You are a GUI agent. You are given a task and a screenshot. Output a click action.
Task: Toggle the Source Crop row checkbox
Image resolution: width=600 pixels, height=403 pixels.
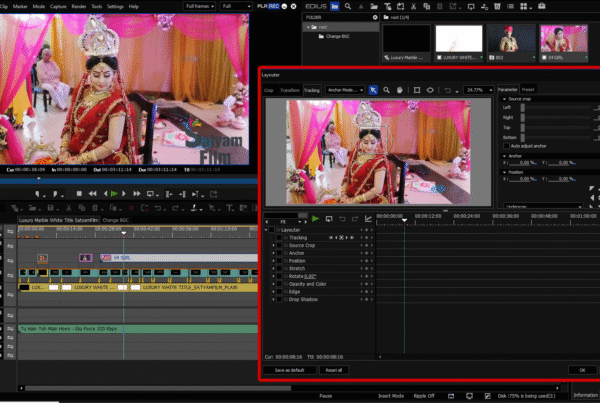pos(279,245)
